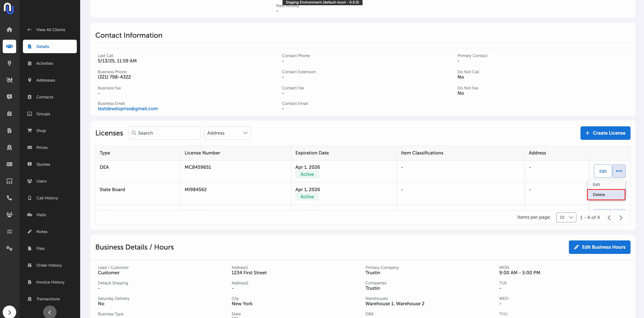Open the handshake clients icon
Viewport: 644px width, 318px height.
pyautogui.click(x=9, y=46)
